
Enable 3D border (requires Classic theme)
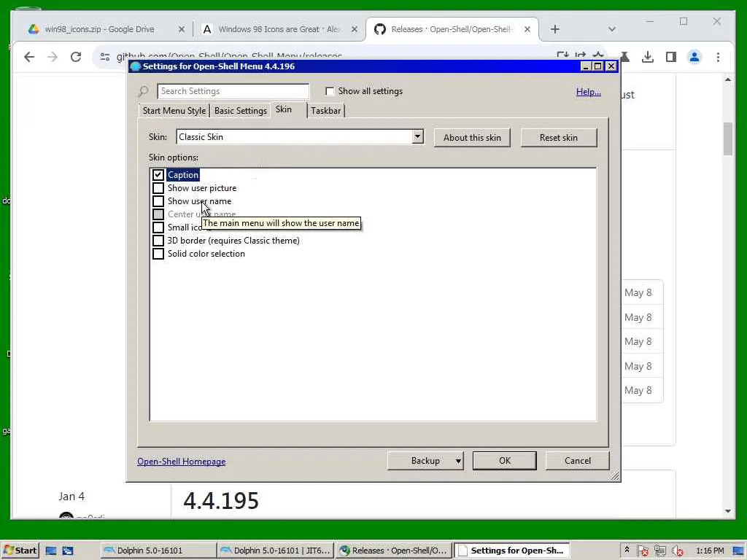coord(158,241)
